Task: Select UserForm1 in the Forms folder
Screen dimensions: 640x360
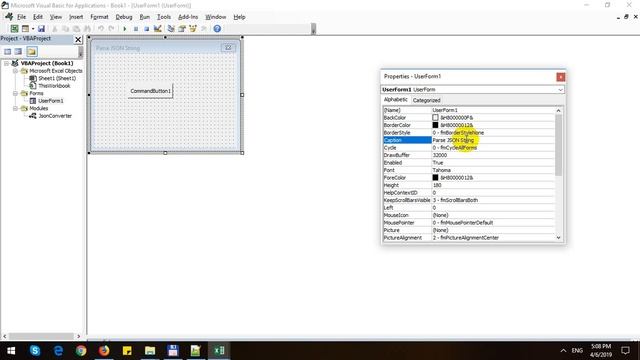Action: coord(51,101)
